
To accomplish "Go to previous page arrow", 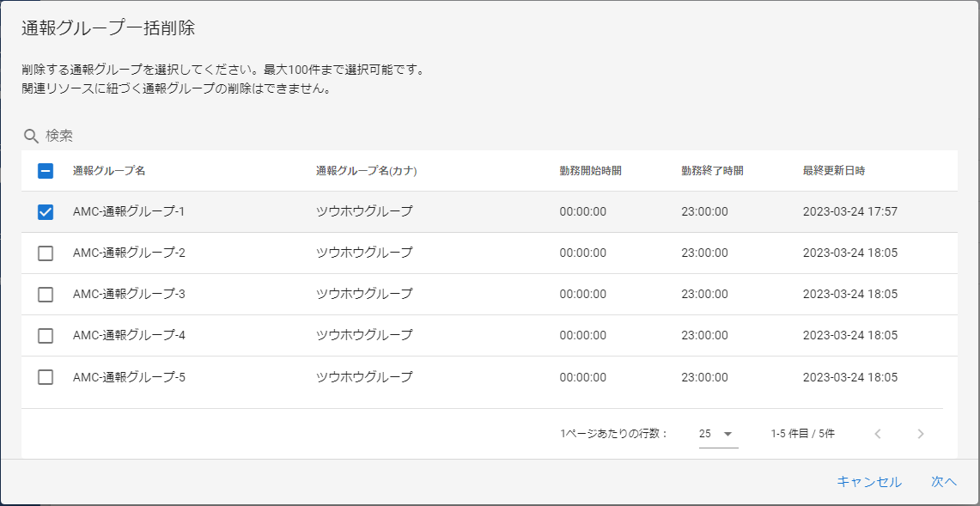I will (x=878, y=434).
